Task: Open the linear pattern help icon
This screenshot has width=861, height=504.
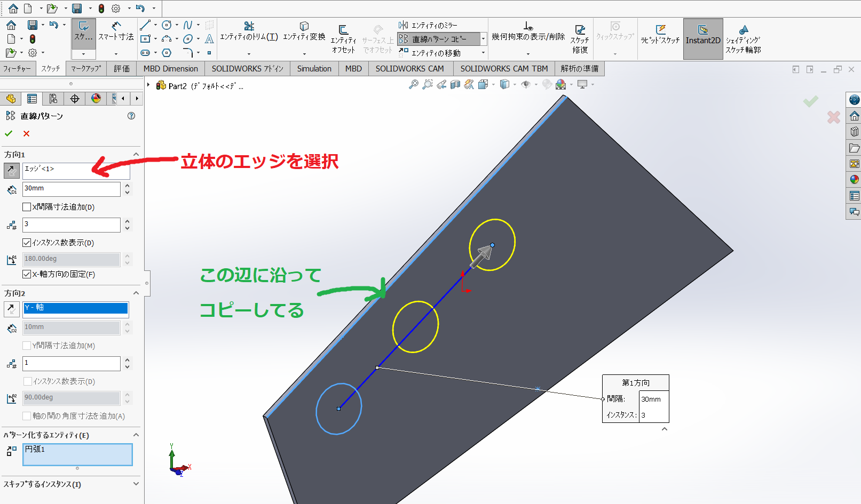Action: point(131,116)
